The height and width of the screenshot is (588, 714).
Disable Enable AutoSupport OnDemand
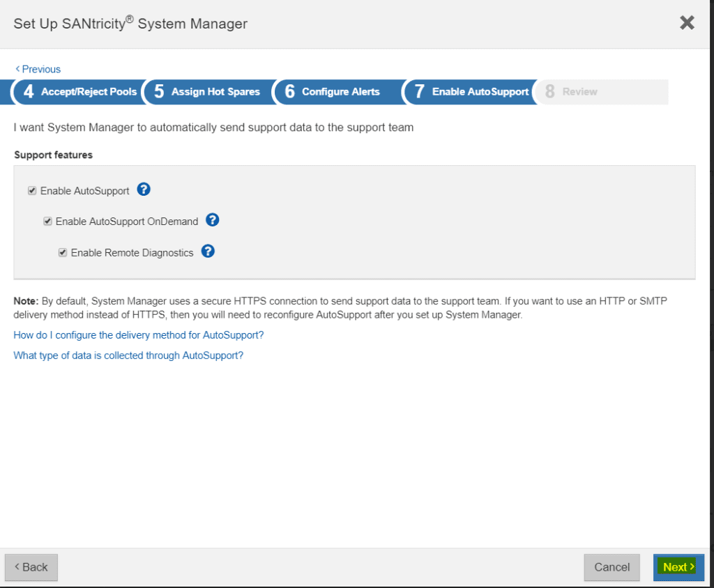point(47,221)
